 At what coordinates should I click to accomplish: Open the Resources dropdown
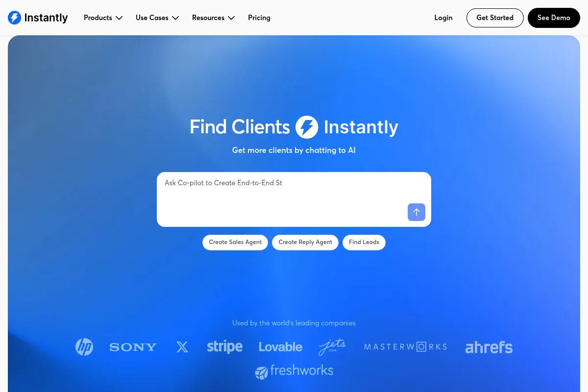coord(214,18)
